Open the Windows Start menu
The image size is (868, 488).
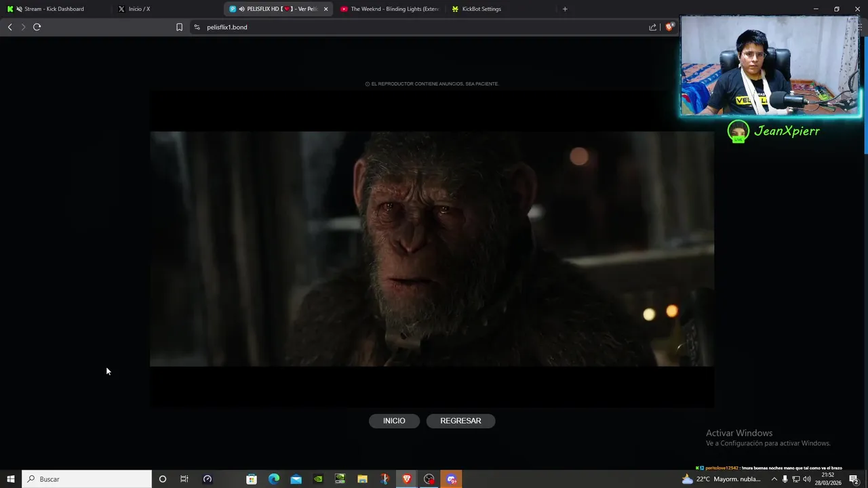[11, 479]
